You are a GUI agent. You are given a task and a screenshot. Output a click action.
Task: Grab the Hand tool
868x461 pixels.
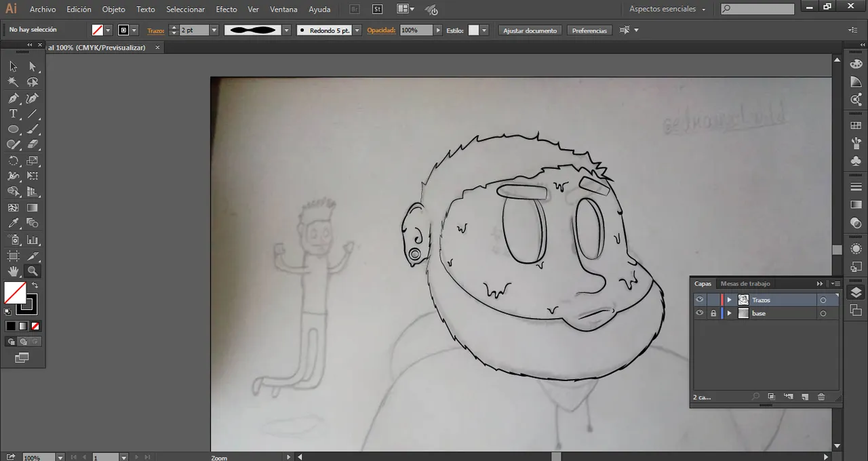coord(14,270)
